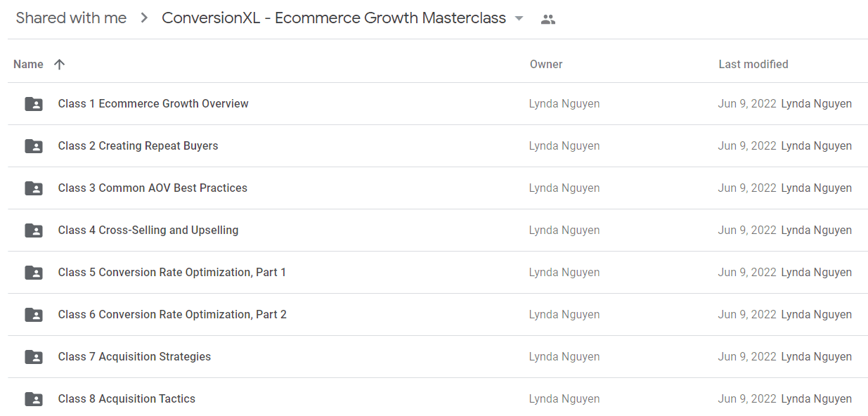Click the Last modified column header
The image size is (868, 416).
point(753,65)
